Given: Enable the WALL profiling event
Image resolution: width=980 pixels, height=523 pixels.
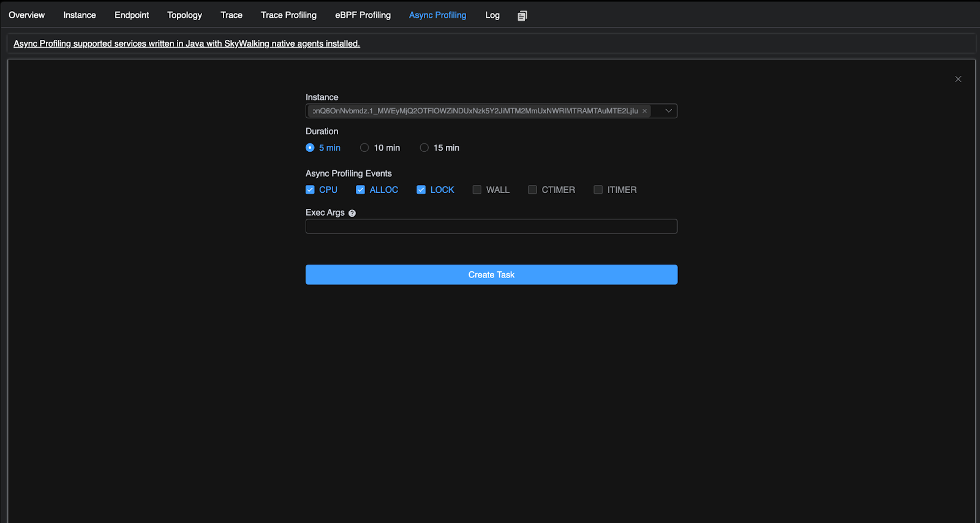Looking at the screenshot, I should coord(477,190).
